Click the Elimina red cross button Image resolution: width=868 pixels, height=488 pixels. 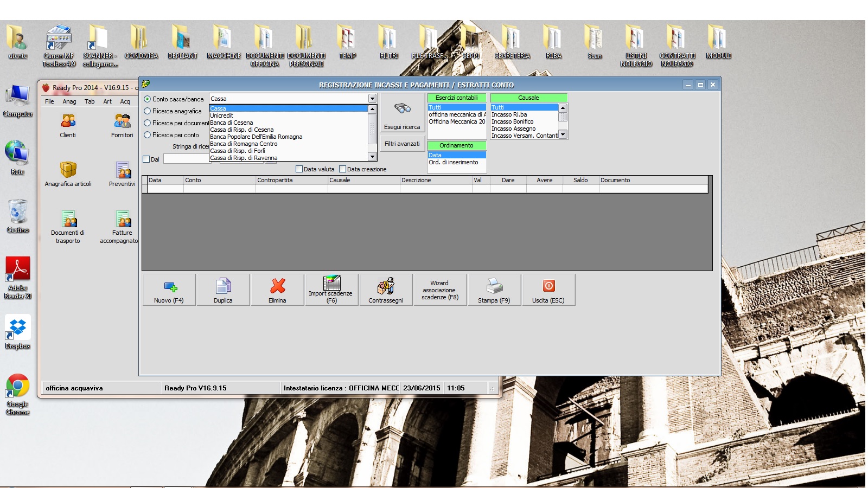pyautogui.click(x=277, y=290)
